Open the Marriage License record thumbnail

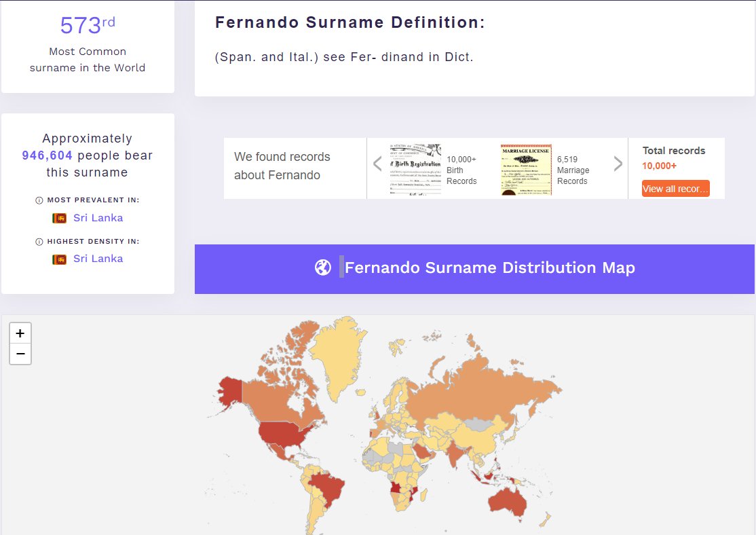tap(525, 169)
